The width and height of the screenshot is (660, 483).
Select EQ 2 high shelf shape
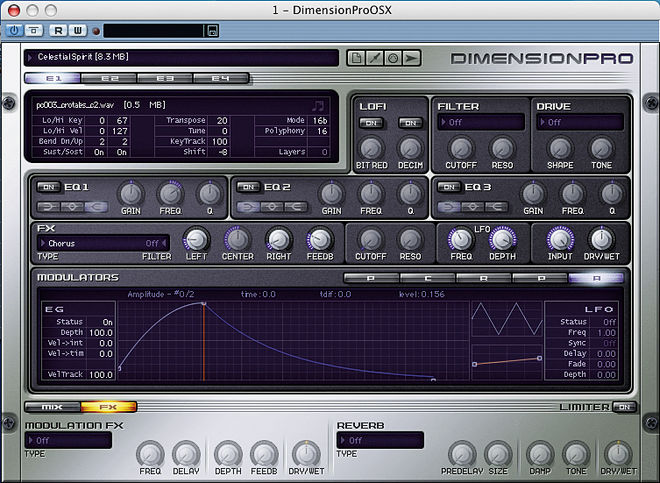coord(295,207)
